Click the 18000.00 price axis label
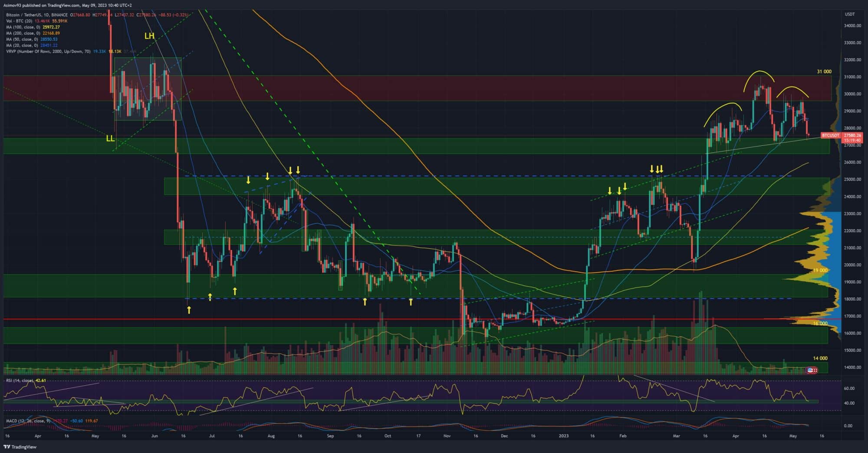 point(852,299)
